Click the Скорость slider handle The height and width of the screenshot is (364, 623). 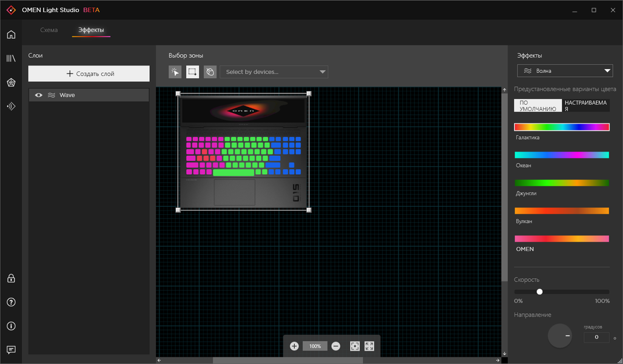(539, 292)
